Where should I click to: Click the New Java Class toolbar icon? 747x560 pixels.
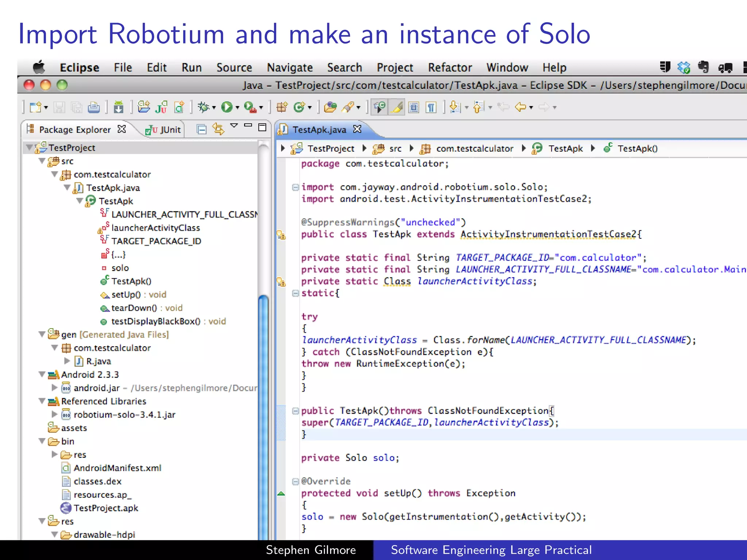tap(299, 107)
